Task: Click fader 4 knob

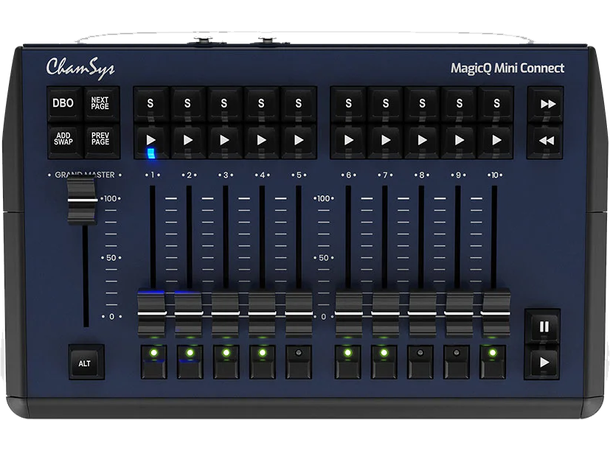Action: (262, 313)
